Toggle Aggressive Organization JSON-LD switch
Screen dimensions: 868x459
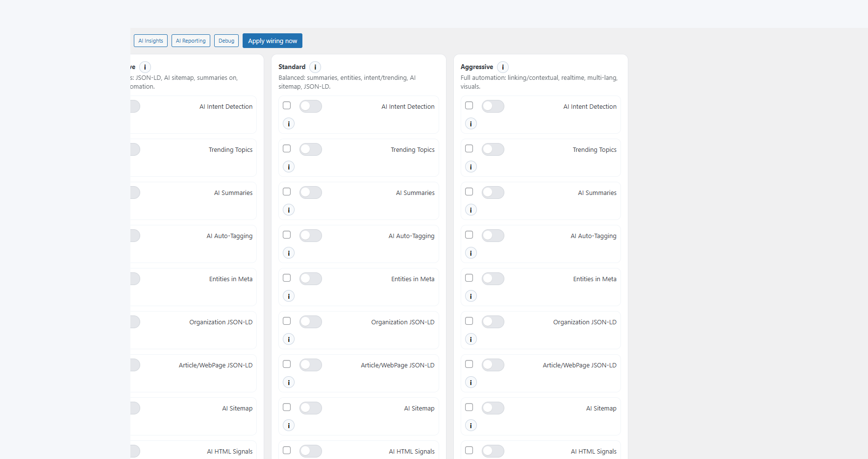point(493,322)
